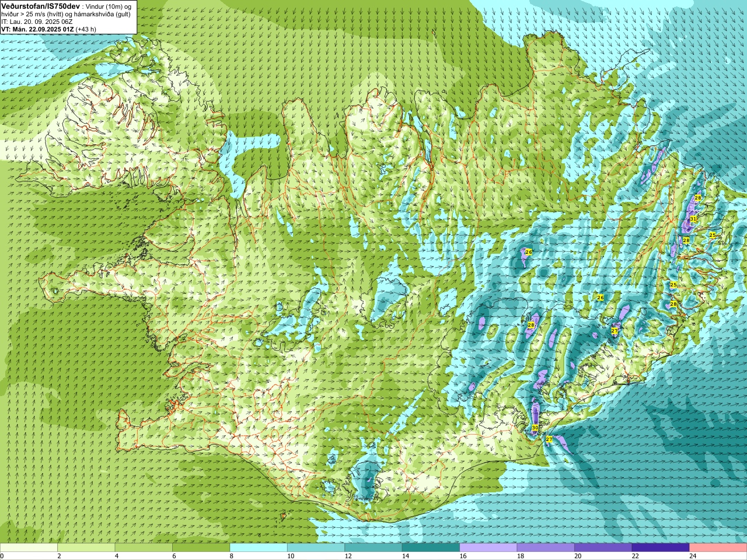Click the legend tick label 2
This screenshot has width=747, height=560.
point(59,556)
